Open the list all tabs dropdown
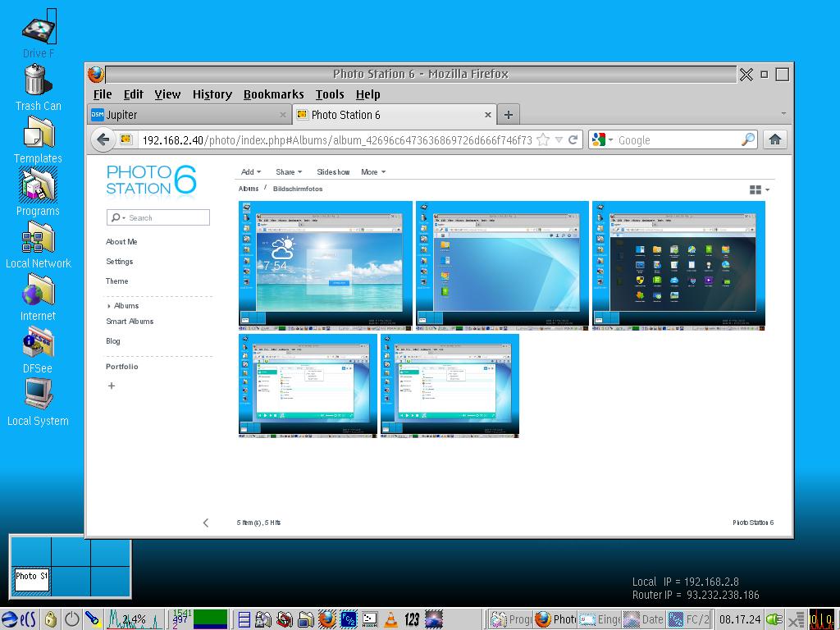This screenshot has height=630, width=840. [783, 114]
